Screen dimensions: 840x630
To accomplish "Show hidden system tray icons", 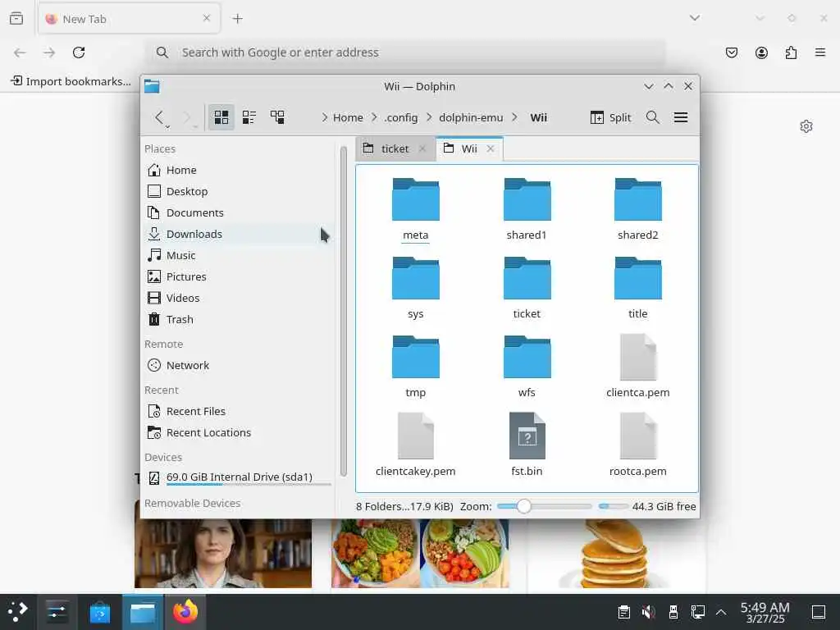I will 721,612.
